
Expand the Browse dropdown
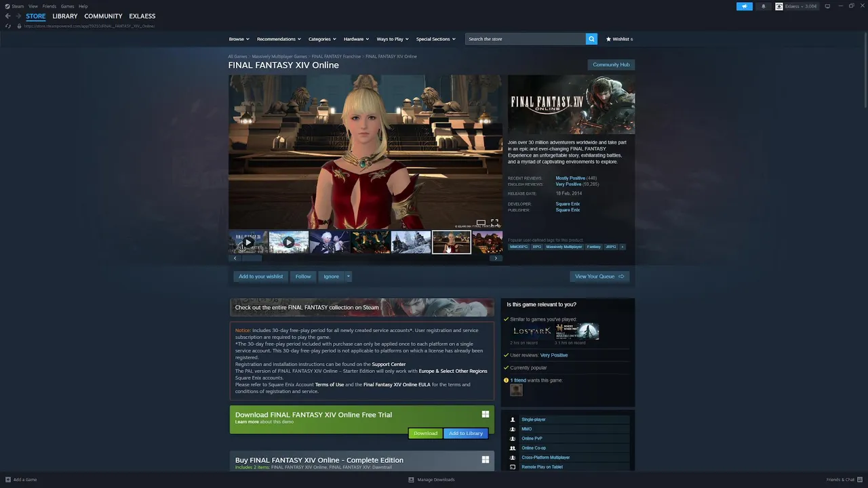[239, 39]
